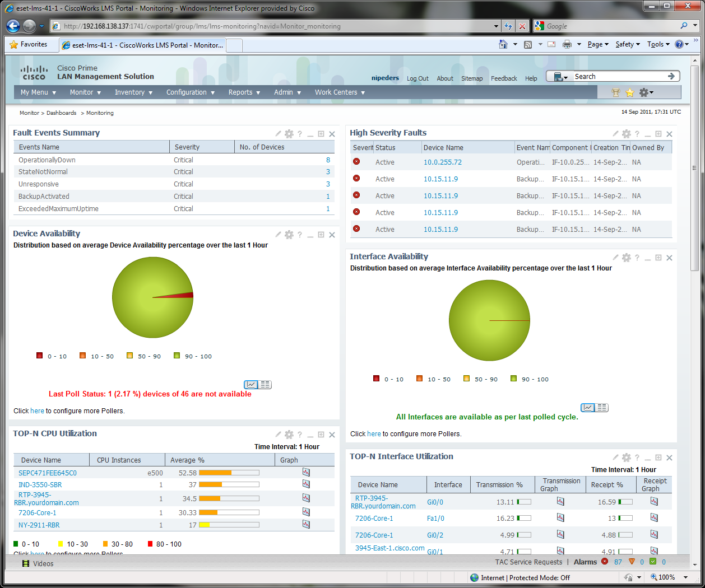Close the TOP-N CPU Utilization portlet
The width and height of the screenshot is (705, 588).
pyautogui.click(x=332, y=435)
